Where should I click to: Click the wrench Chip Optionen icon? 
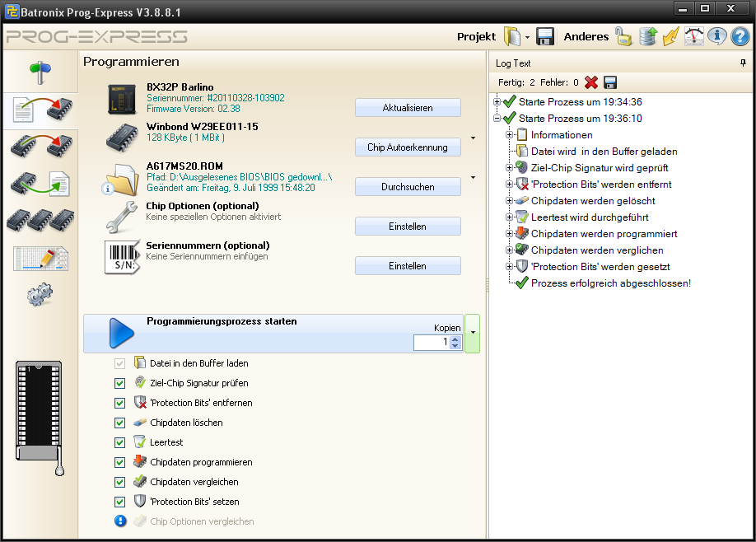point(121,217)
